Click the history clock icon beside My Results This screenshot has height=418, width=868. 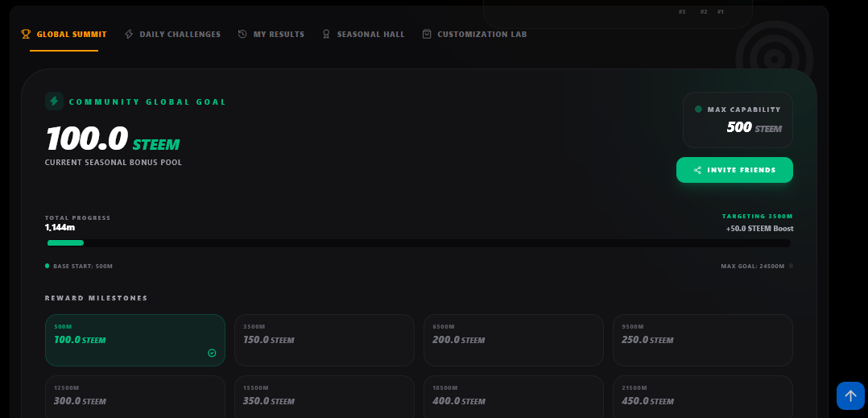pyautogui.click(x=242, y=35)
